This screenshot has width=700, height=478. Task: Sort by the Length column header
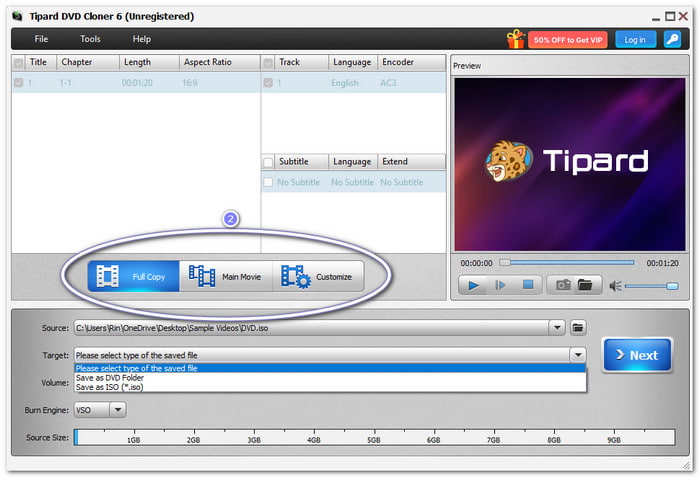149,62
